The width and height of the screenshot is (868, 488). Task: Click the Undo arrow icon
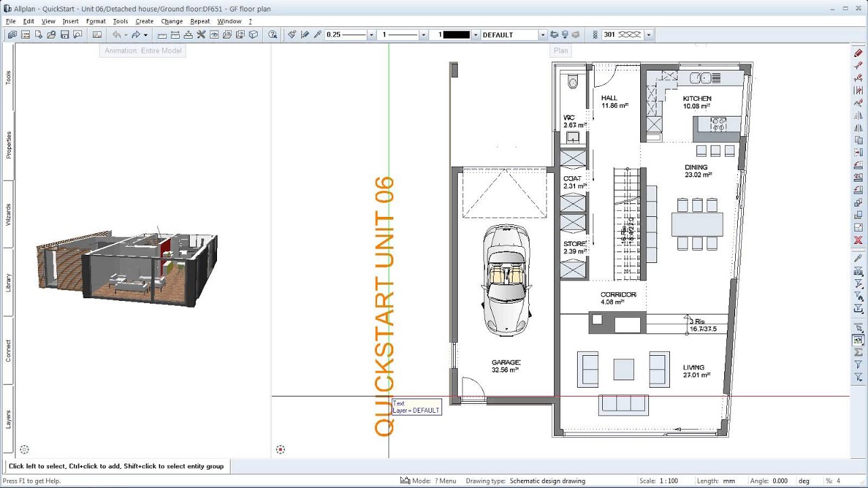coord(117,35)
